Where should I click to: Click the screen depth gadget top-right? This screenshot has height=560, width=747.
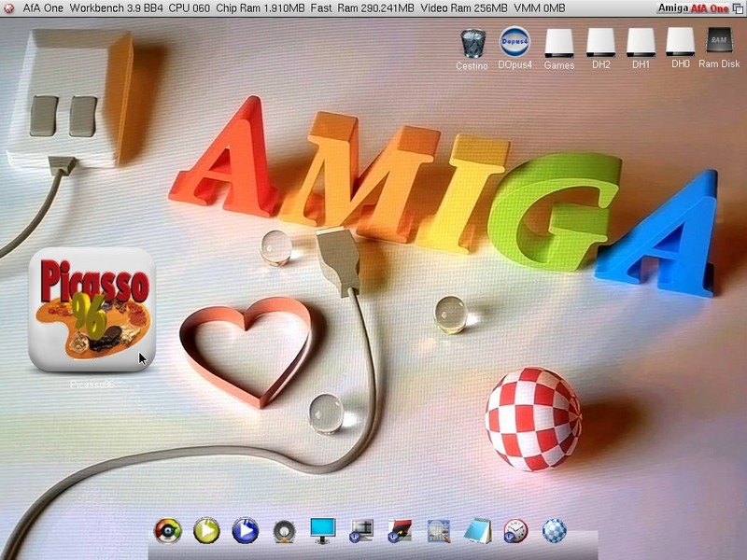click(x=739, y=8)
